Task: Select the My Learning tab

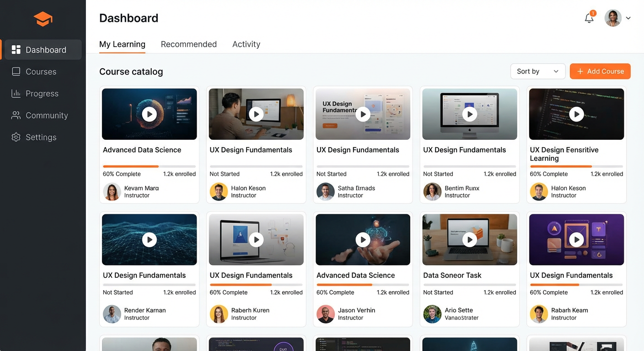Action: [x=122, y=44]
